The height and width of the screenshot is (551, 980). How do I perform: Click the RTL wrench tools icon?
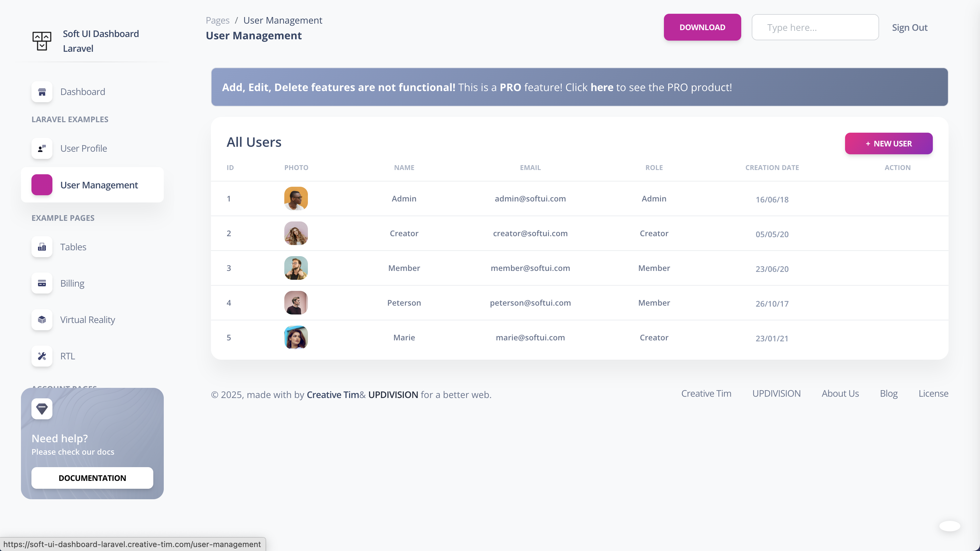pyautogui.click(x=42, y=356)
